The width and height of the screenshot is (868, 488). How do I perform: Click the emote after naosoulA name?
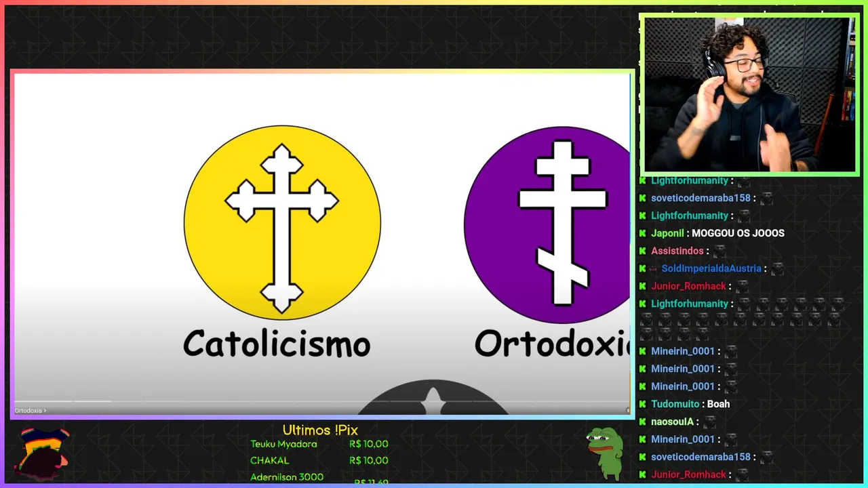[x=709, y=422]
